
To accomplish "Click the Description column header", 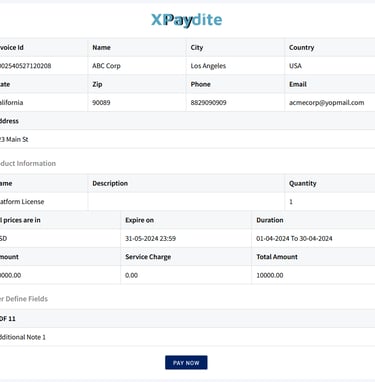I will point(110,183).
